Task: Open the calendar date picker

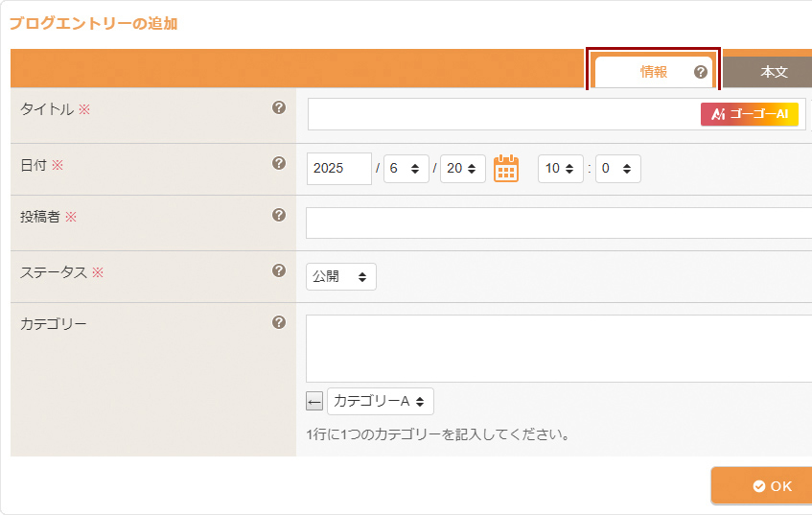Action: [x=505, y=169]
